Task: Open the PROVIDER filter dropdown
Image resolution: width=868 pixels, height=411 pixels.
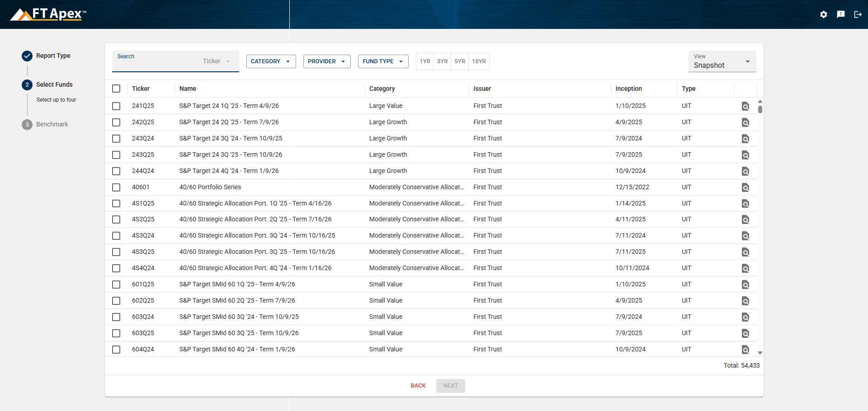Action: [327, 61]
